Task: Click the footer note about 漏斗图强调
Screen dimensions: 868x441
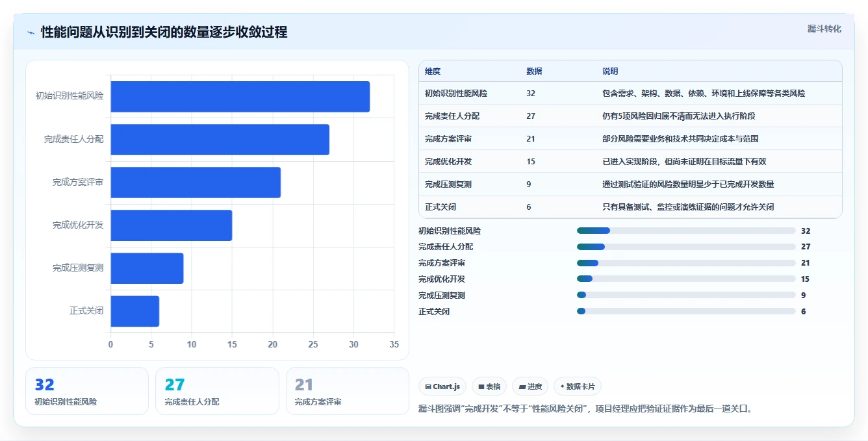Action: point(585,409)
